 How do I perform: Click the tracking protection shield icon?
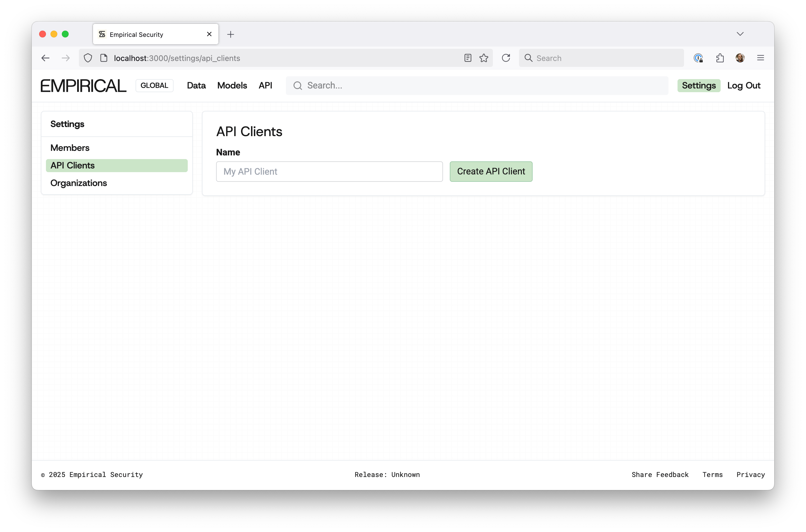click(88, 58)
